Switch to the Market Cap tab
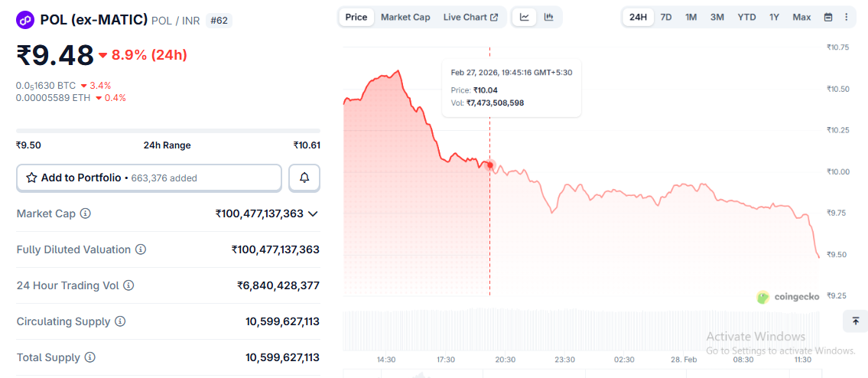 pos(405,17)
